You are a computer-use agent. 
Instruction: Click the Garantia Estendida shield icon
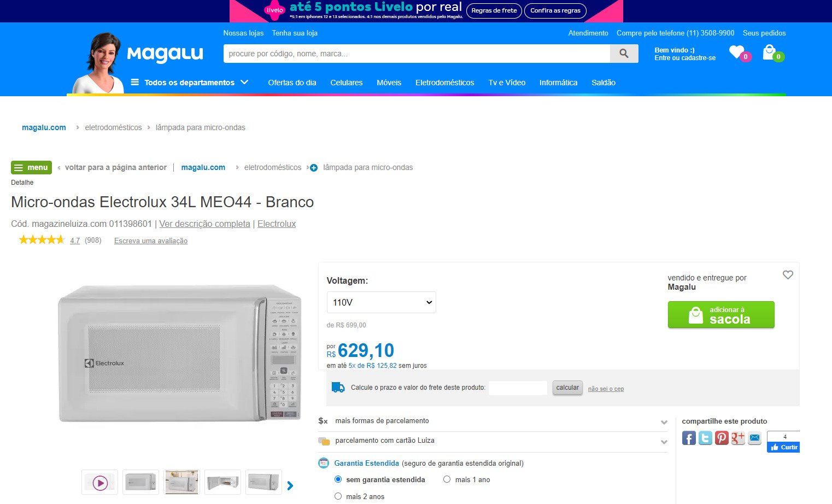tap(323, 463)
